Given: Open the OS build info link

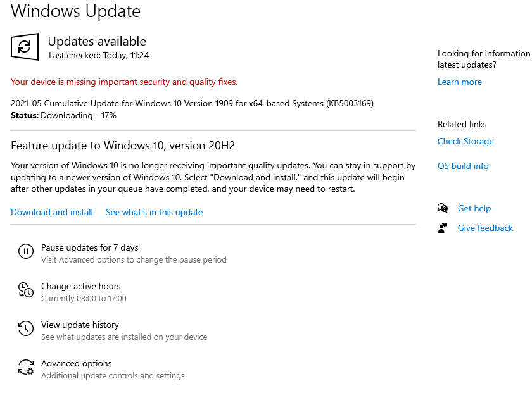Looking at the screenshot, I should [463, 165].
